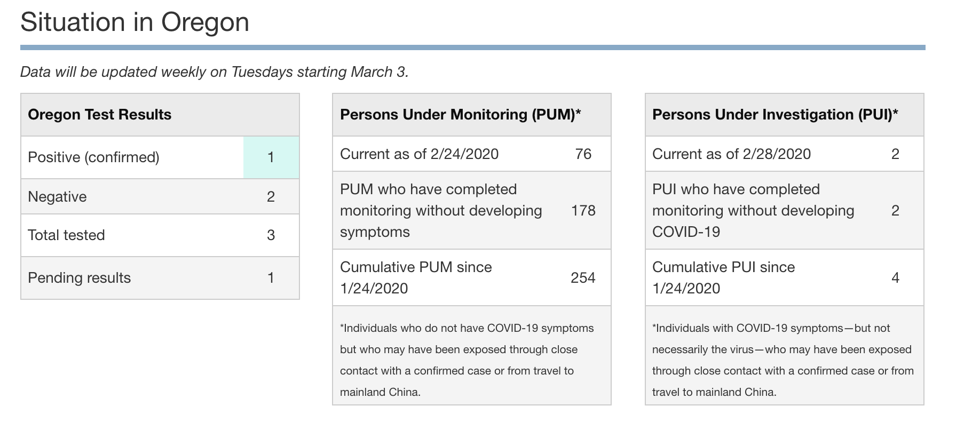Click the PUI footnote about COVID-19 symptoms
The image size is (980, 446).
[783, 360]
